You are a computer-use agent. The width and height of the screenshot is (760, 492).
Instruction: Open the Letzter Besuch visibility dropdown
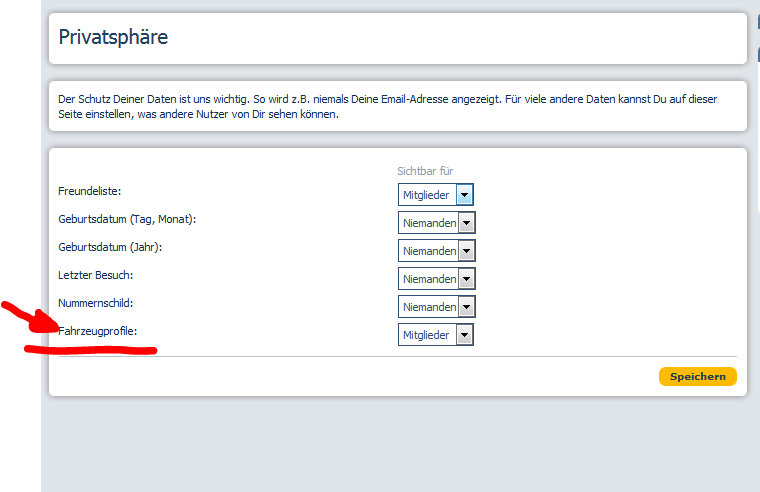click(466, 279)
